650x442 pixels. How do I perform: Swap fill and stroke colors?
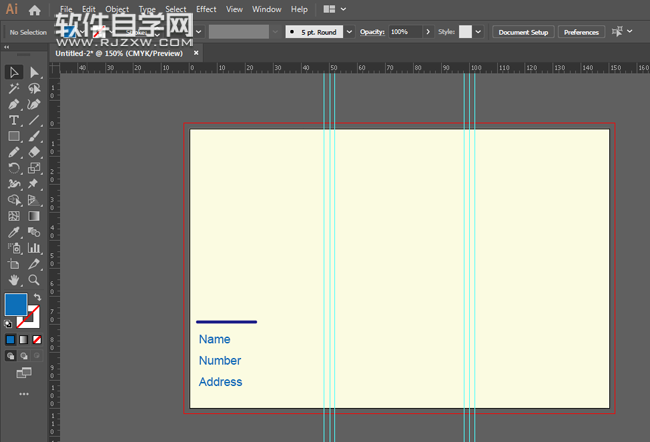pos(37,298)
